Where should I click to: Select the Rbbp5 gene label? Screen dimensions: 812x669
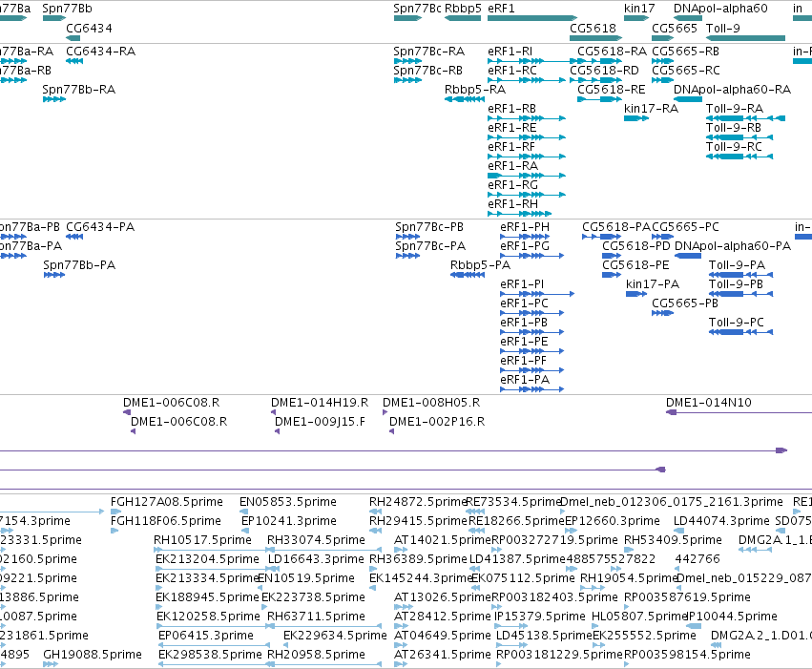463,9
